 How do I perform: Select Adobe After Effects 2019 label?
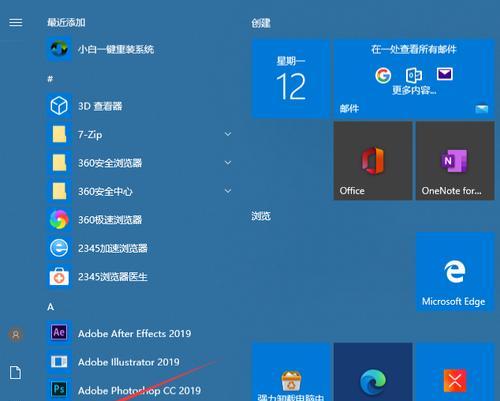click(x=135, y=334)
